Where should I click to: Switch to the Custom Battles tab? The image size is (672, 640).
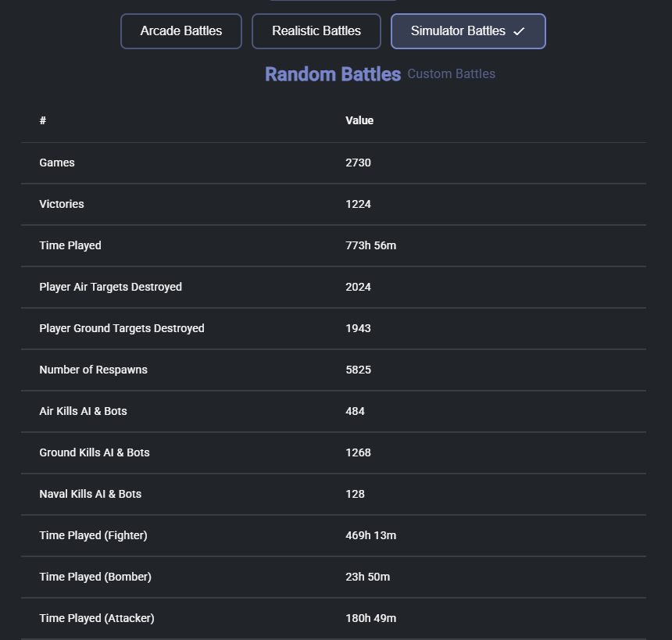pos(451,74)
